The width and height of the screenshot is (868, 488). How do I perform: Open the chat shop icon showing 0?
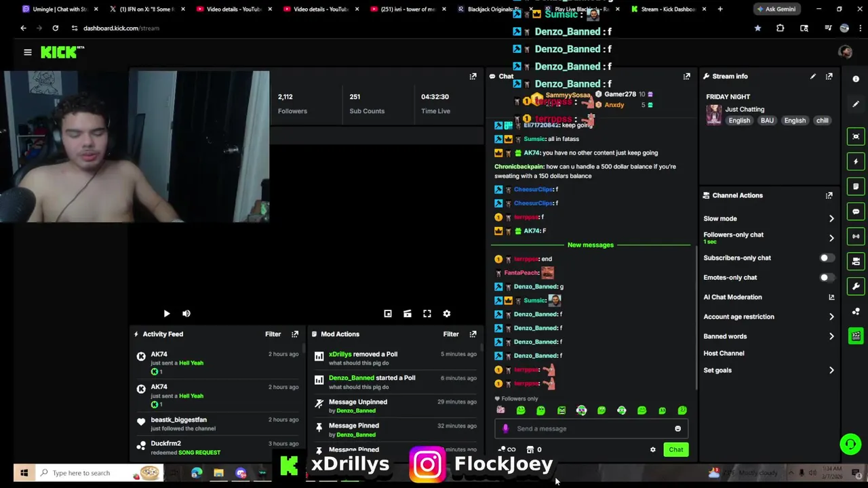coord(534,450)
